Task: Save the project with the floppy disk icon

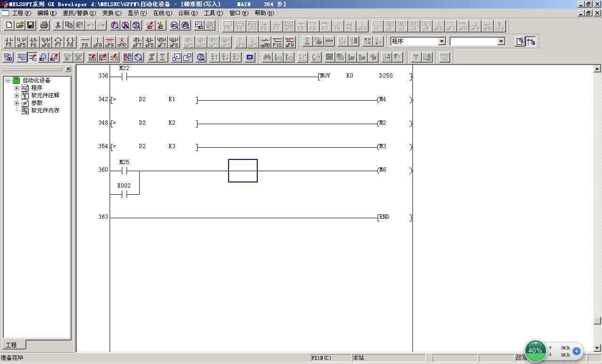Action: pyautogui.click(x=31, y=25)
